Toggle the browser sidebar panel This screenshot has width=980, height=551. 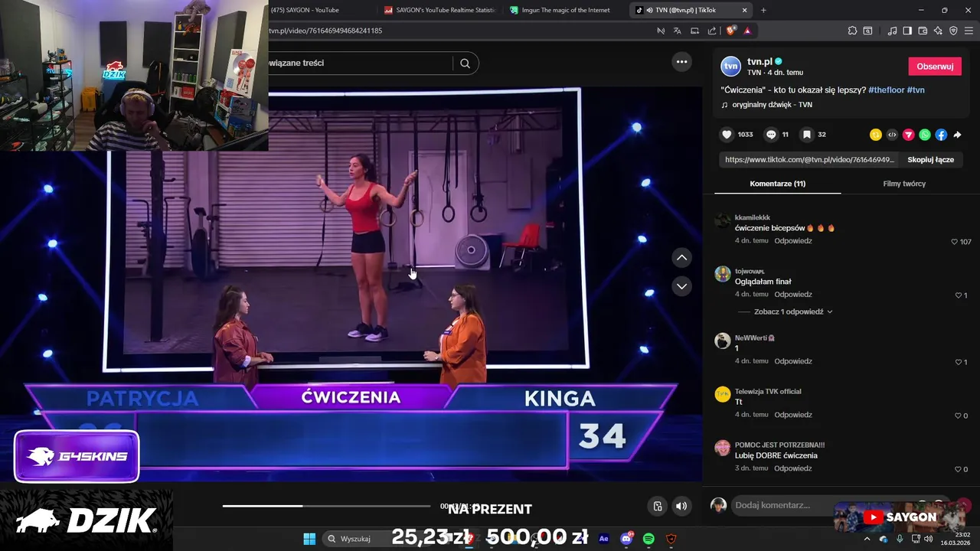(x=907, y=31)
